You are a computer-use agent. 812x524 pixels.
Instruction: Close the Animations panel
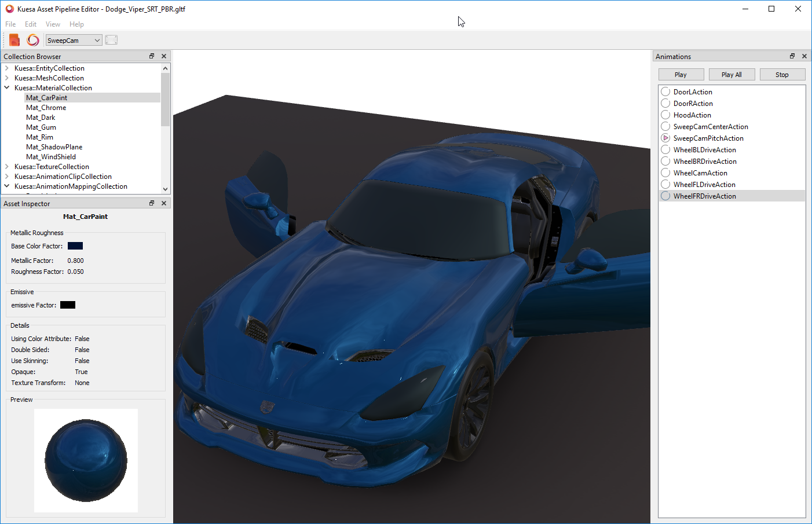pyautogui.click(x=804, y=56)
